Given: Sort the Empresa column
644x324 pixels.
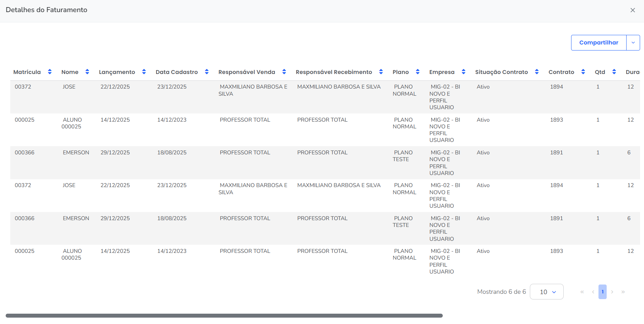Looking at the screenshot, I should pos(463,72).
